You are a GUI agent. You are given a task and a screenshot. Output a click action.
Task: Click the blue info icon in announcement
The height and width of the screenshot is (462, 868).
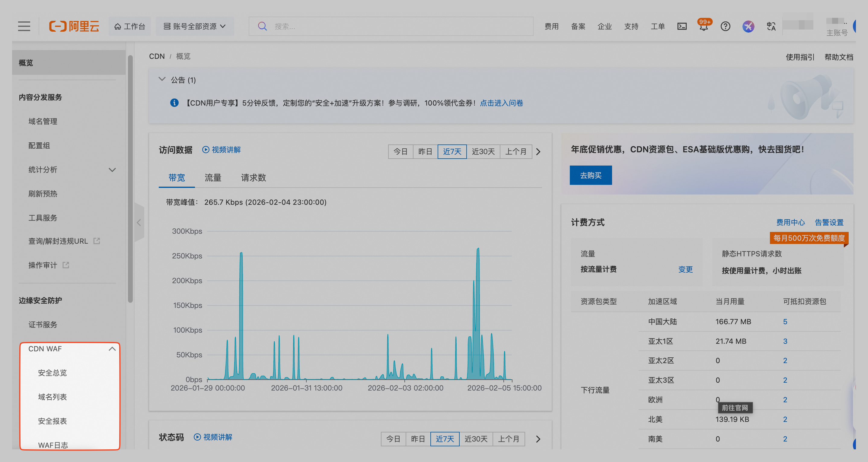tap(174, 103)
